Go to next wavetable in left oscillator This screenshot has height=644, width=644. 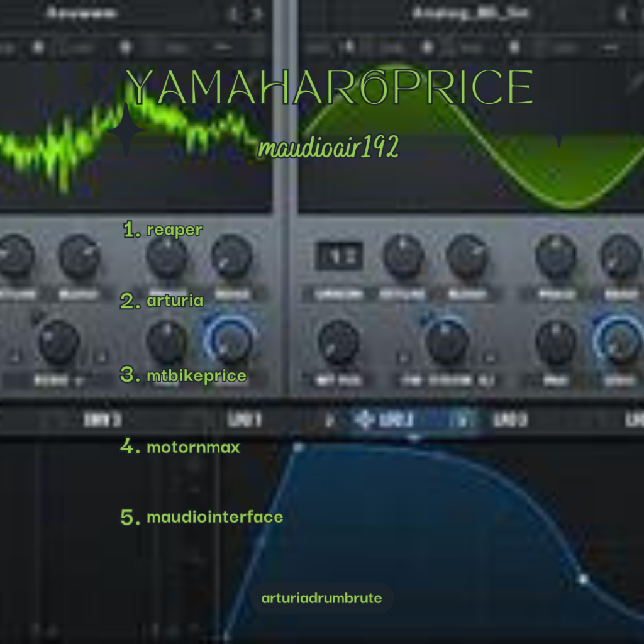(257, 14)
